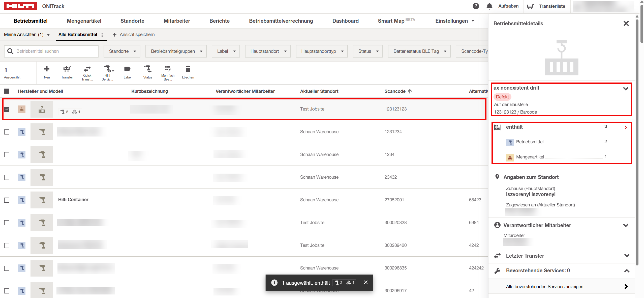This screenshot has height=298, width=644.
Task: Check the row with scancode 300020328
Action: coord(7,223)
